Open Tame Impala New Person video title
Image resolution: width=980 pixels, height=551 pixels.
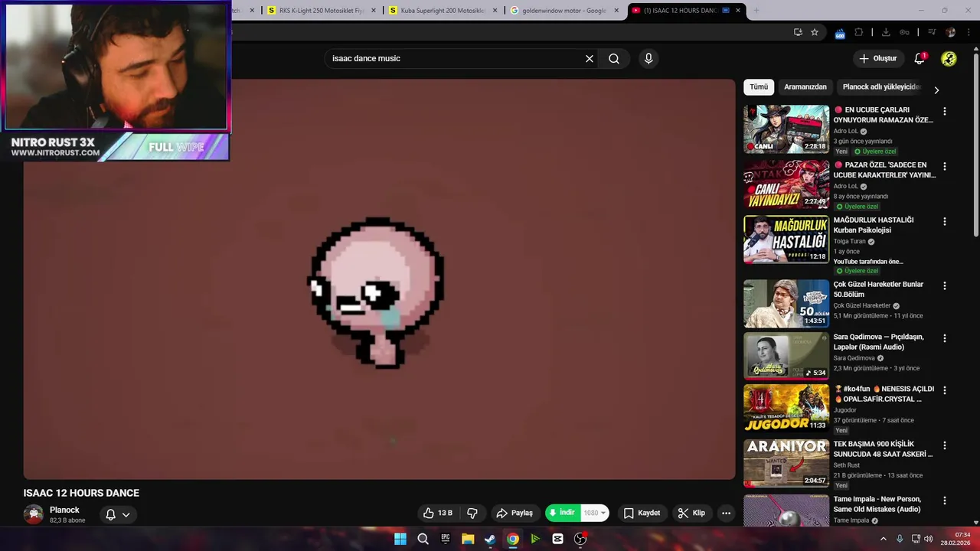coord(877,504)
